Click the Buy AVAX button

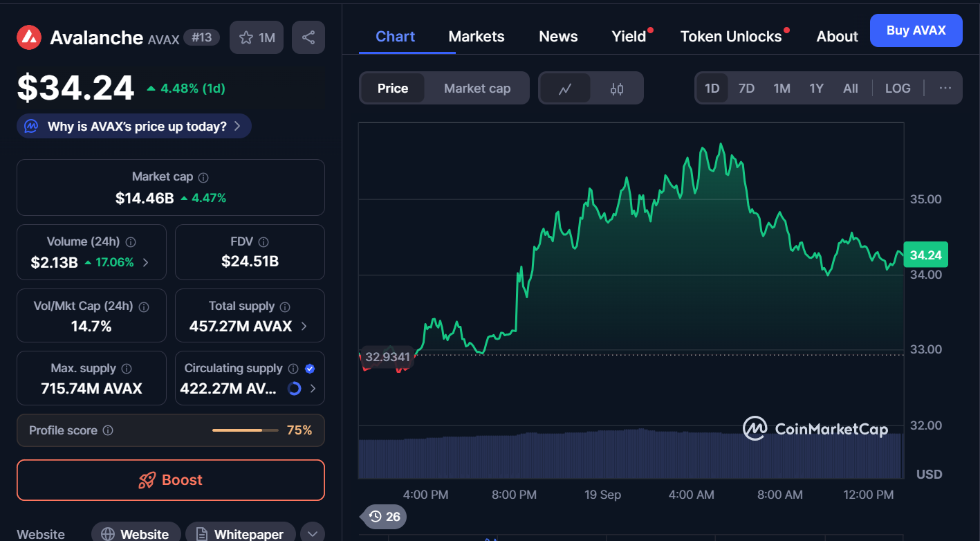pos(916,30)
